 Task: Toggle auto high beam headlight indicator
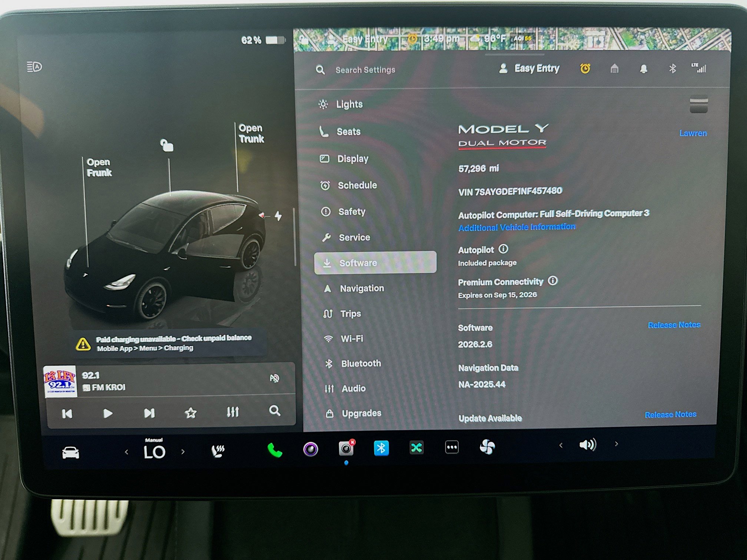(x=34, y=67)
